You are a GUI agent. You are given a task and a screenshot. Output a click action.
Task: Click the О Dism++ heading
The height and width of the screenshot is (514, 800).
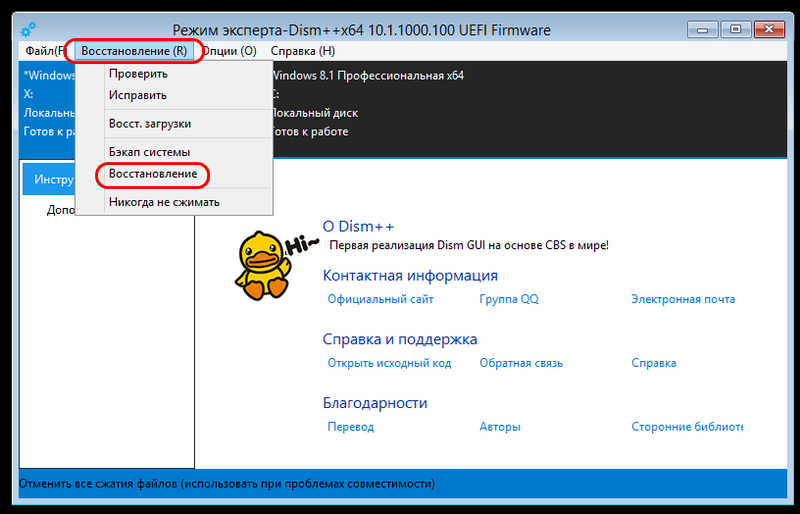358,226
